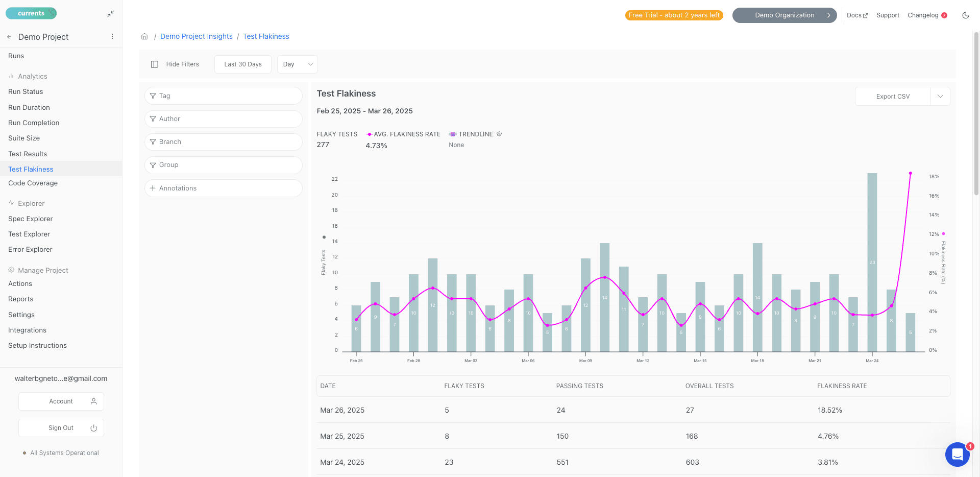This screenshot has width=980, height=477.
Task: Open the Demo Project three-dot menu
Action: (112, 37)
